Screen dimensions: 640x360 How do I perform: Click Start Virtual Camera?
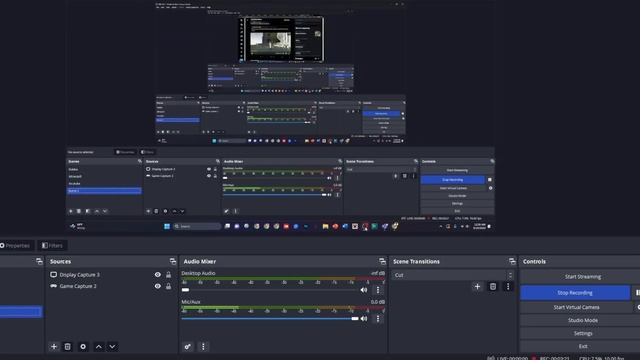[576, 307]
